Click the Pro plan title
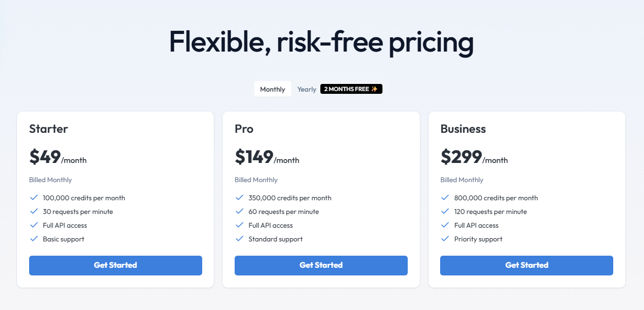 (244, 129)
